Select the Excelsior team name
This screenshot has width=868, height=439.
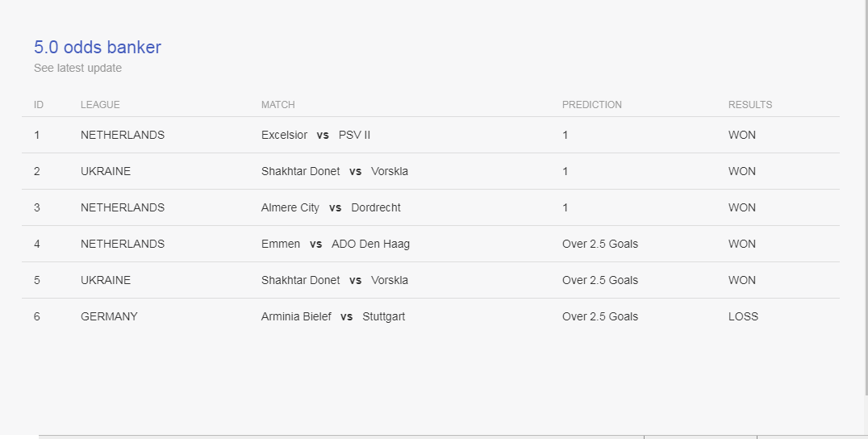point(284,135)
